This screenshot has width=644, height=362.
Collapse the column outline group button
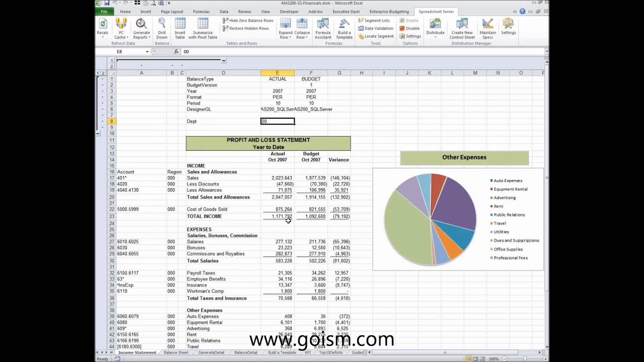pos(223,60)
